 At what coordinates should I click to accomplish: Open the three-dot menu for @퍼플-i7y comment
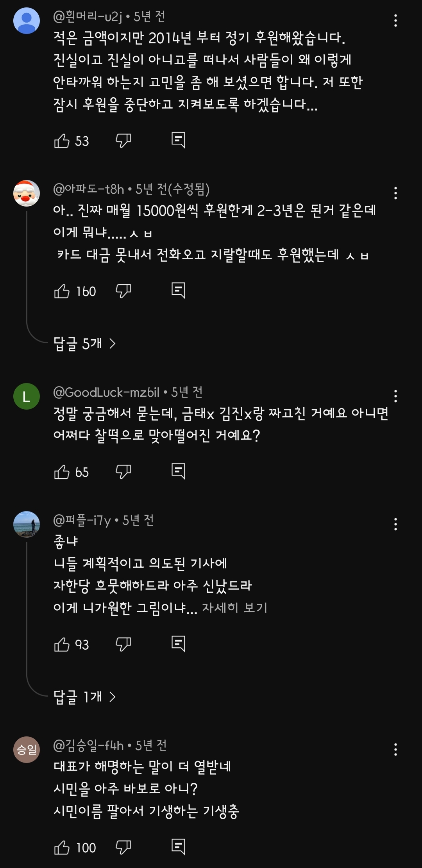[395, 524]
